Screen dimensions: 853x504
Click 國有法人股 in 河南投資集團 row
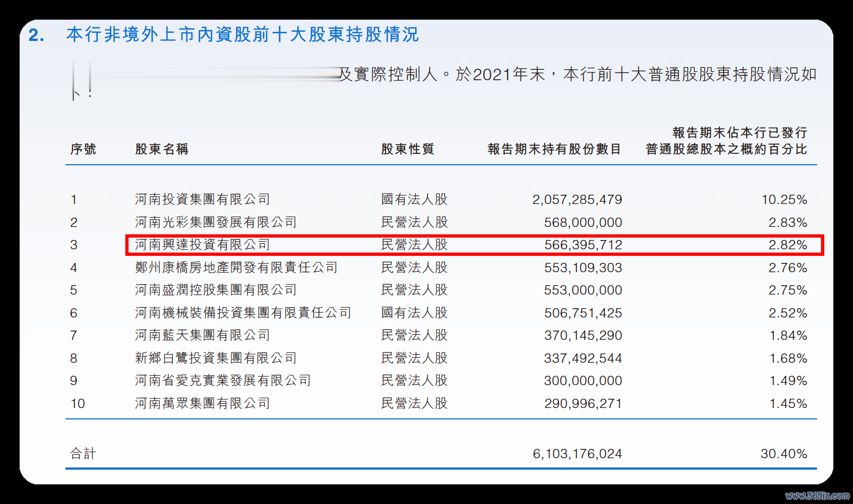(x=415, y=200)
